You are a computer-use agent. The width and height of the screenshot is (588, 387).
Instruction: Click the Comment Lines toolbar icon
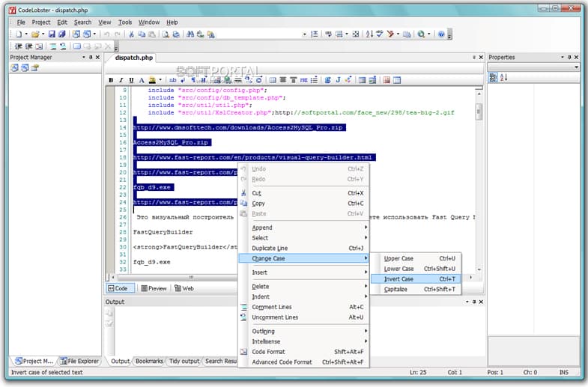click(x=53, y=47)
